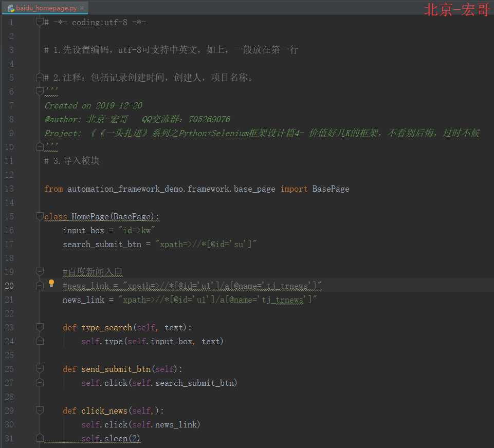Click self.search_submit_btn argument on line 27
494x448 pixels.
click(x=183, y=383)
